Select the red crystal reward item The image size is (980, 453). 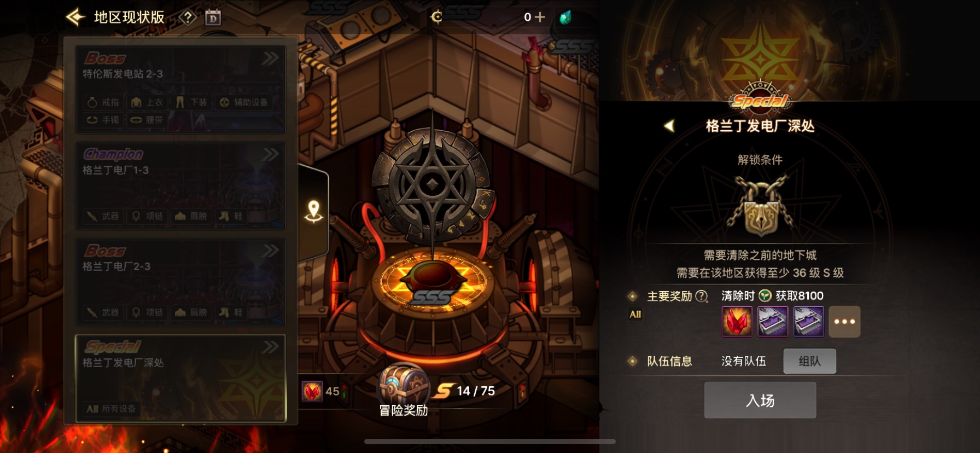(737, 321)
